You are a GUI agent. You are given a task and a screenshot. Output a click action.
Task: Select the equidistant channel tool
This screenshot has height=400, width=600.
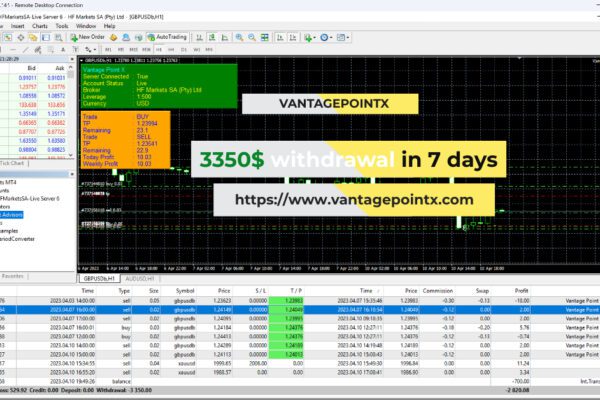(x=38, y=50)
